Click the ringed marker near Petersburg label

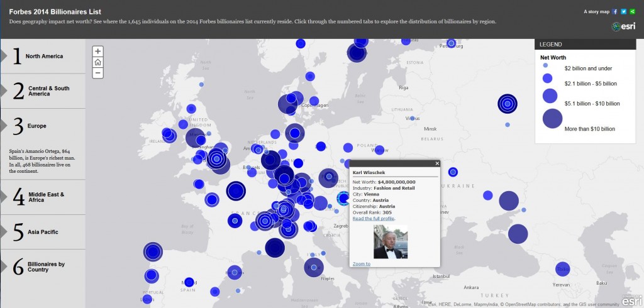point(452,43)
